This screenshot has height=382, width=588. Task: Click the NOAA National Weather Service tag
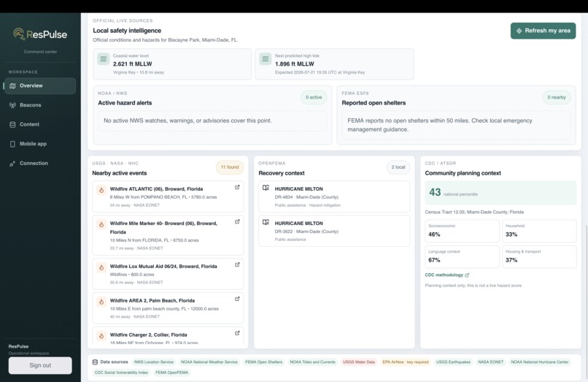[x=209, y=362]
